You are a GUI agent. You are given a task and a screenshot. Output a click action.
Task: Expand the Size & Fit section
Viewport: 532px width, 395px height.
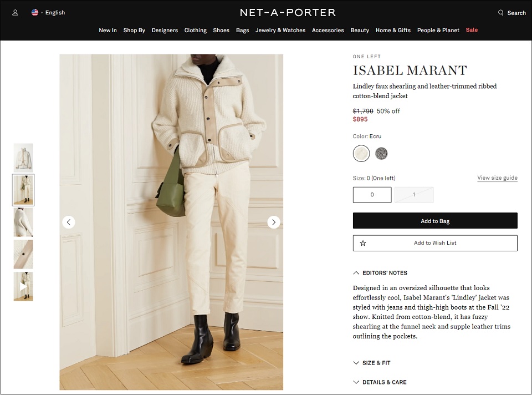372,363
